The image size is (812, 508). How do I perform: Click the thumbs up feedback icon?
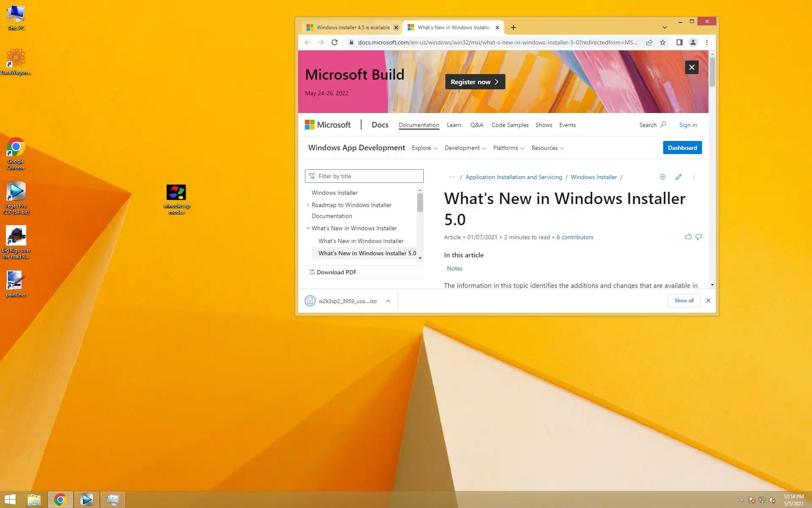click(x=688, y=237)
